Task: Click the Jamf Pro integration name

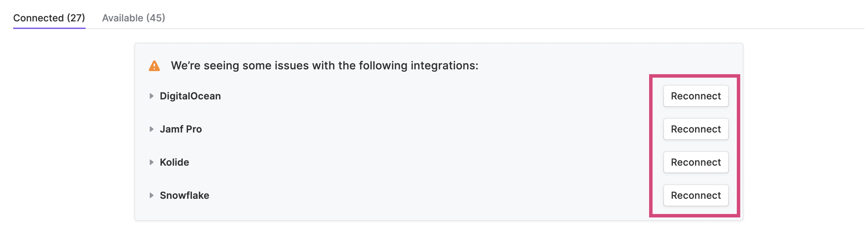Action: pos(181,129)
